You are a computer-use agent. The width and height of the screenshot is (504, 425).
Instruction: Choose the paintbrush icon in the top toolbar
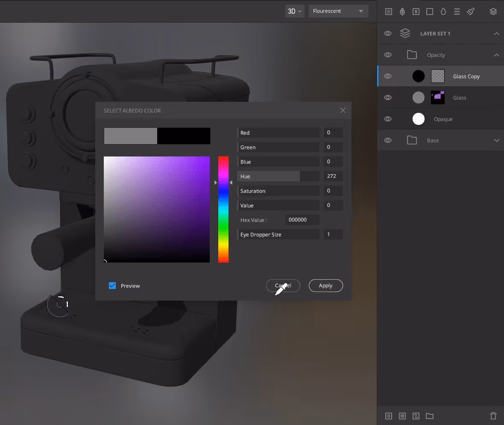click(471, 12)
